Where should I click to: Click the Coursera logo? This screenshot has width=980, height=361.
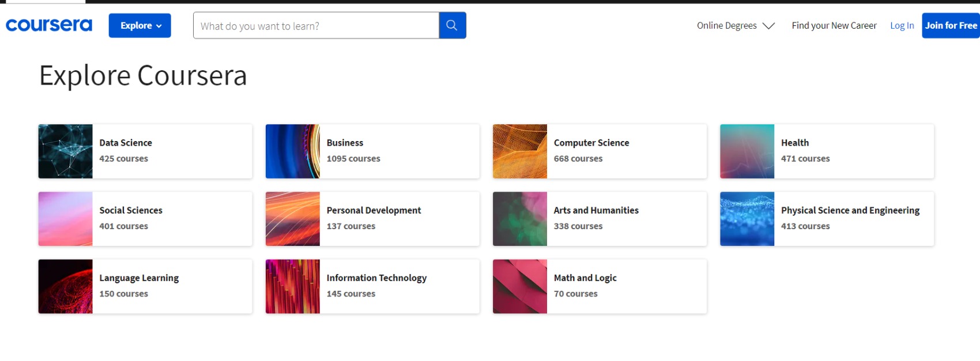(49, 25)
